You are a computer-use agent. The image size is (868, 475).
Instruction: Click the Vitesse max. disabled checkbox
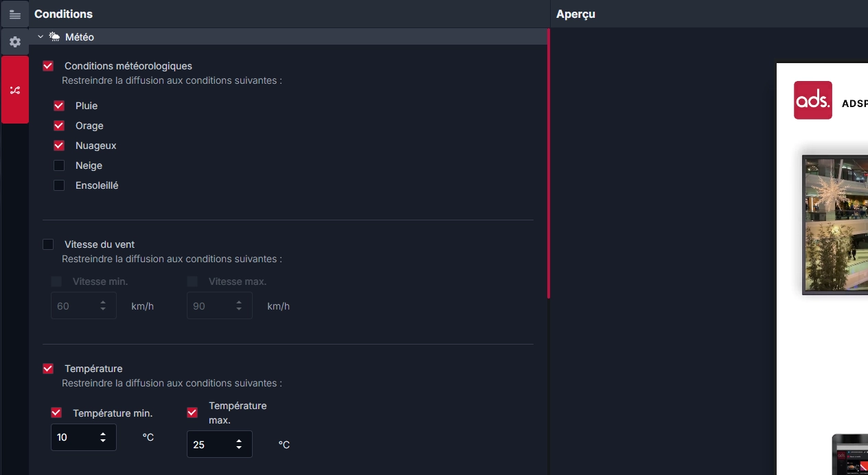pyautogui.click(x=192, y=281)
